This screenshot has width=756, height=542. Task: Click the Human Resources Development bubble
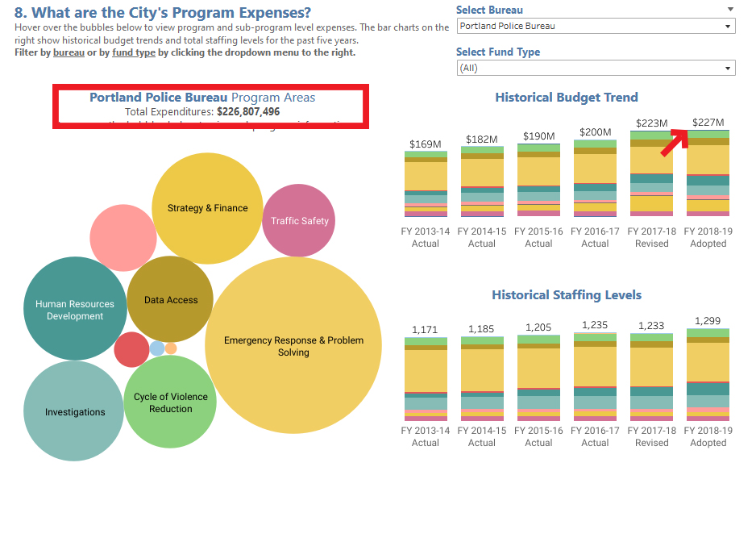(75, 308)
